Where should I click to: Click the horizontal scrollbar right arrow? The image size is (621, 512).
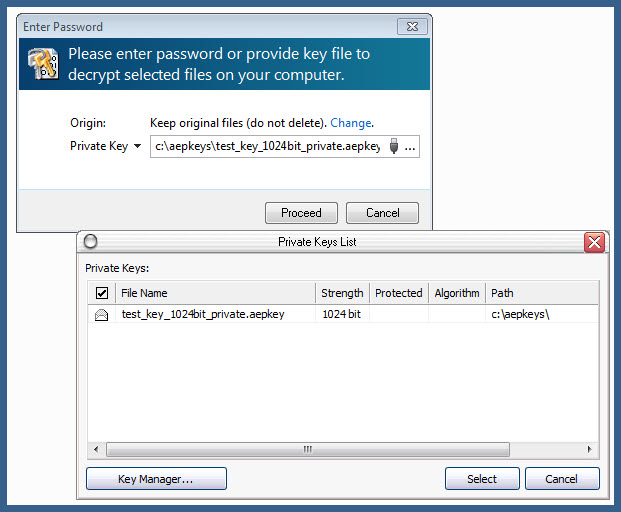coord(590,450)
